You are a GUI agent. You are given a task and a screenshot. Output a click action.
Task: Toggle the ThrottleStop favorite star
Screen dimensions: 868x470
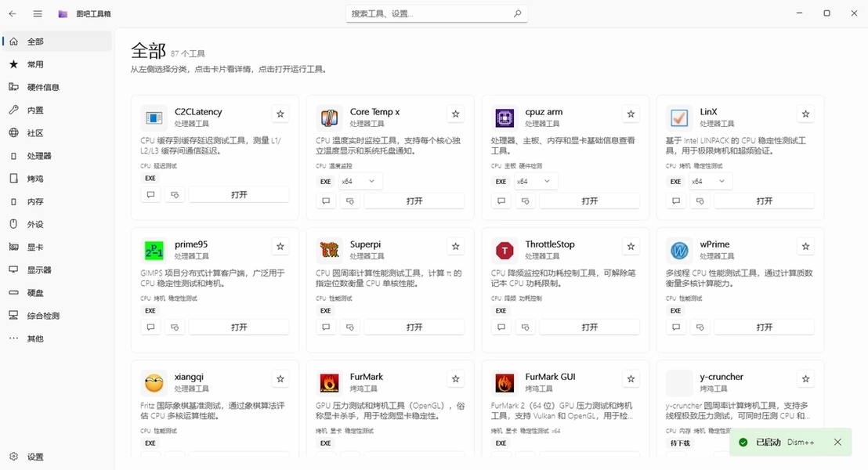631,246
